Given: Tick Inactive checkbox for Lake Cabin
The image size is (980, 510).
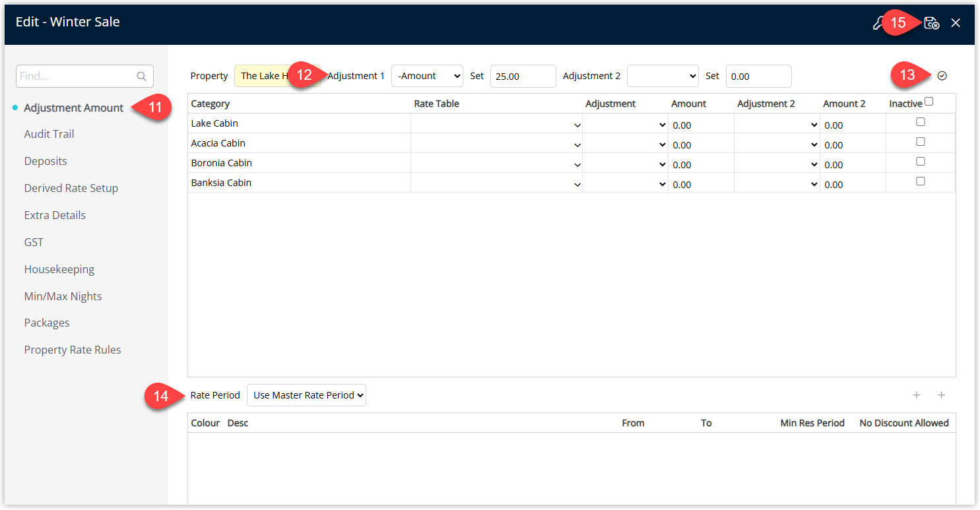Looking at the screenshot, I should (921, 122).
